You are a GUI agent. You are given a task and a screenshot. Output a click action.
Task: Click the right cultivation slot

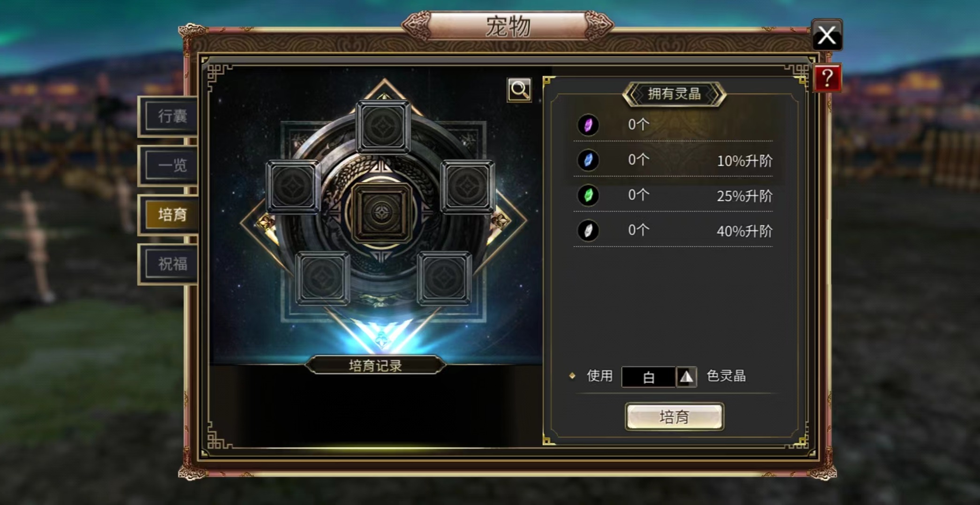467,186
